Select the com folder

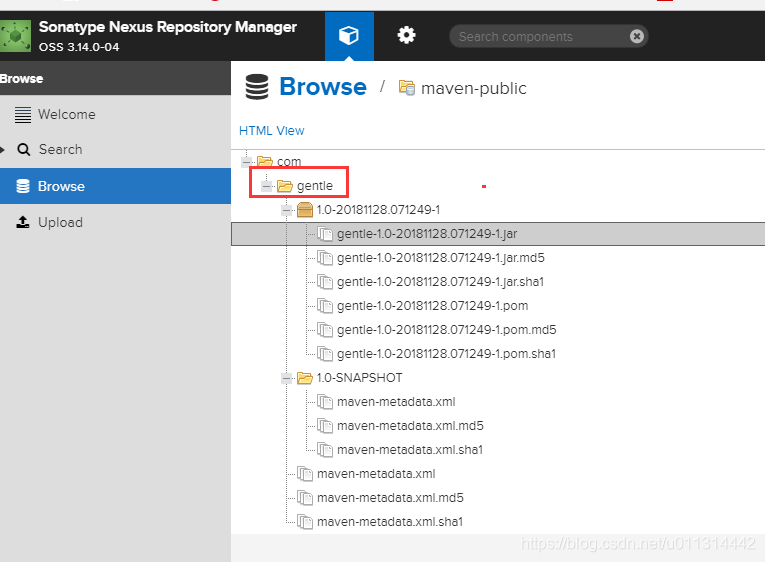click(x=289, y=161)
